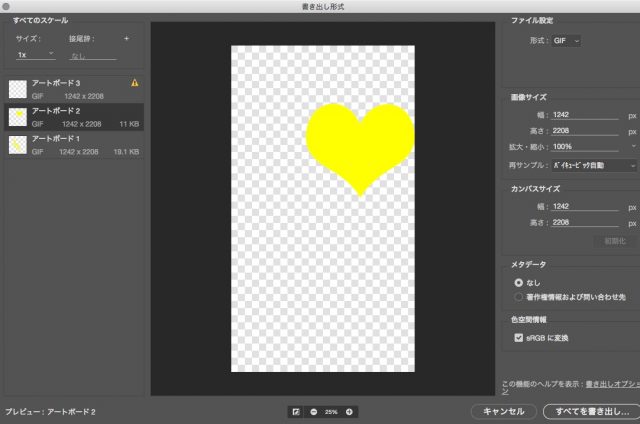Click the plus icon to add a scale

(x=126, y=38)
